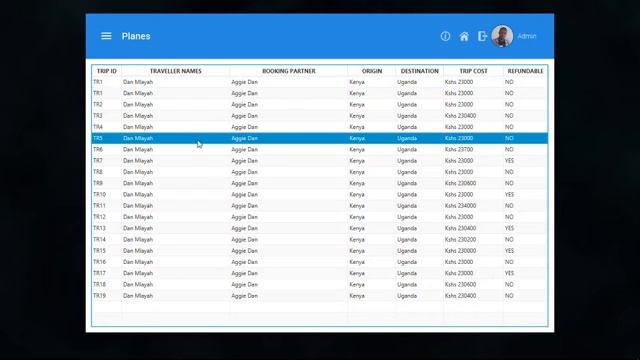Click the Planes page title
This screenshot has width=640, height=360.
(x=136, y=36)
